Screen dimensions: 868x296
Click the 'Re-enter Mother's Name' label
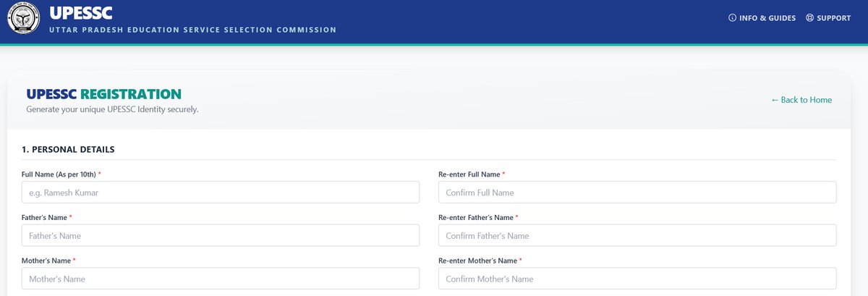(x=480, y=261)
